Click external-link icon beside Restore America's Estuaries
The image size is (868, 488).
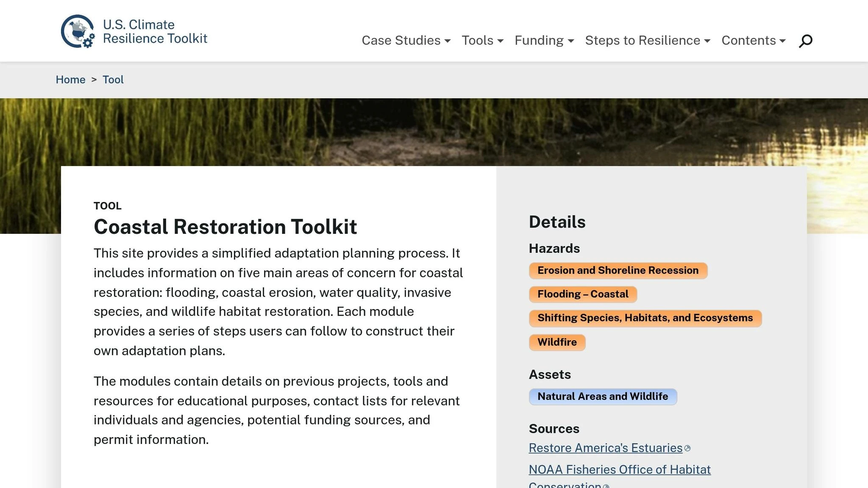(687, 448)
